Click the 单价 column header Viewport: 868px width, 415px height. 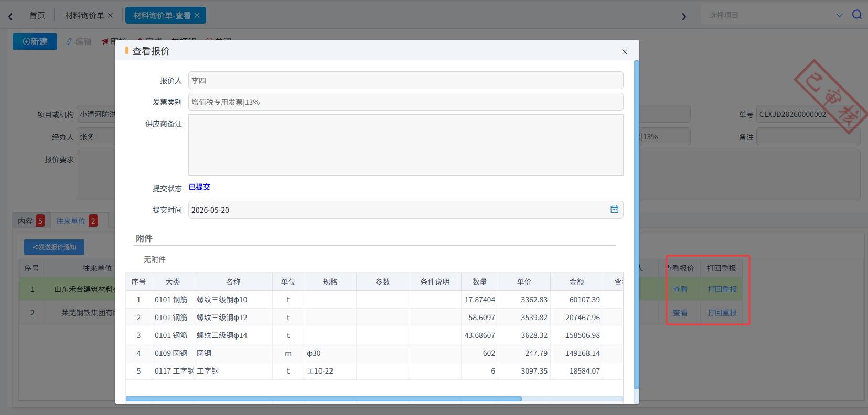pyautogui.click(x=524, y=282)
